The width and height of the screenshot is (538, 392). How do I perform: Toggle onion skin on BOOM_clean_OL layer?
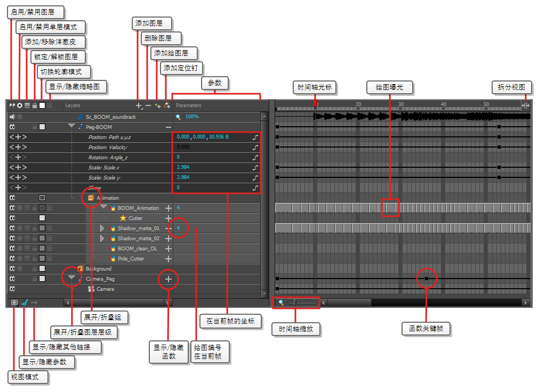click(x=27, y=248)
